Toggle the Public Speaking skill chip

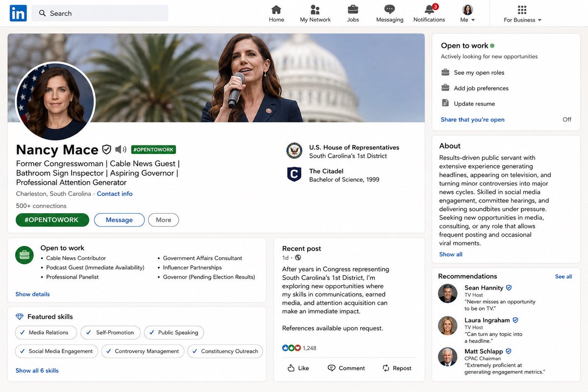174,333
